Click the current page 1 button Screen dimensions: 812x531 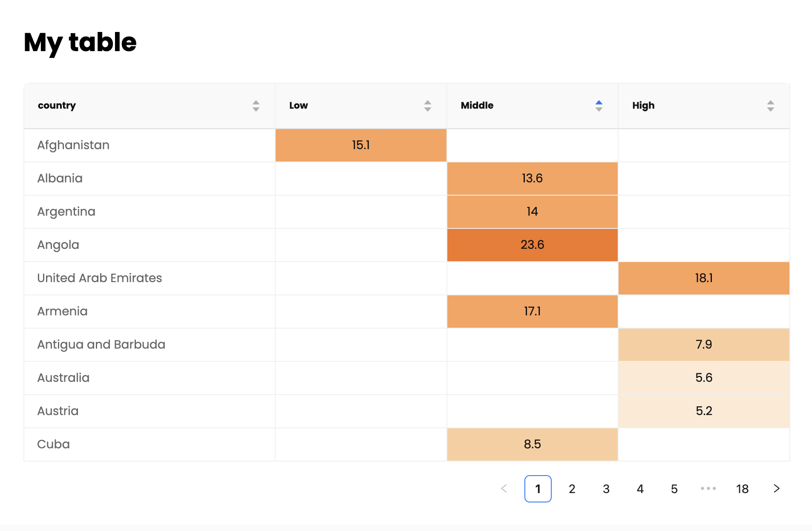(538, 489)
